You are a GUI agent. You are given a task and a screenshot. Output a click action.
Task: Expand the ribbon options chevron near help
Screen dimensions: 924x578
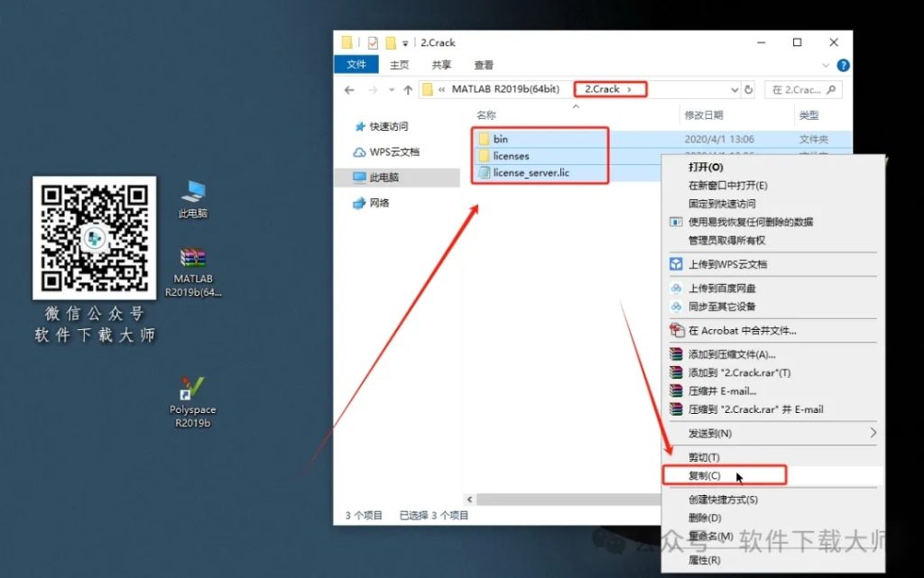(x=827, y=64)
